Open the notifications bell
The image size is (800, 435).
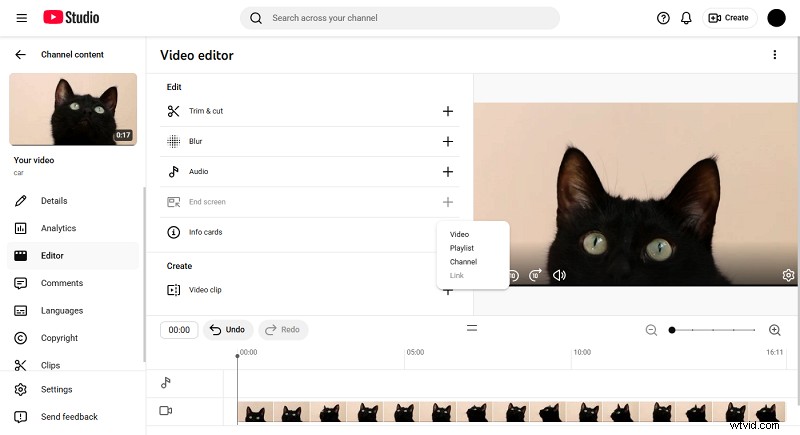(x=686, y=18)
